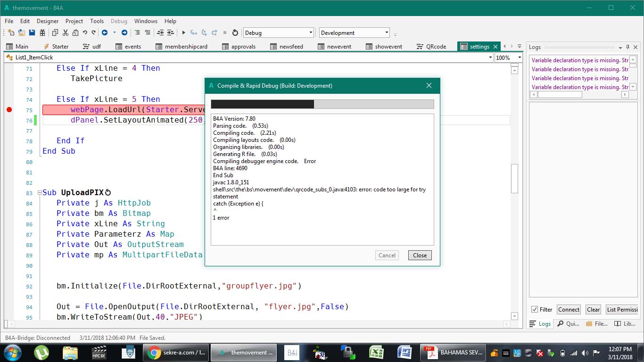Click the Connect button in Logs
The width and height of the screenshot is (644, 362).
tap(569, 310)
